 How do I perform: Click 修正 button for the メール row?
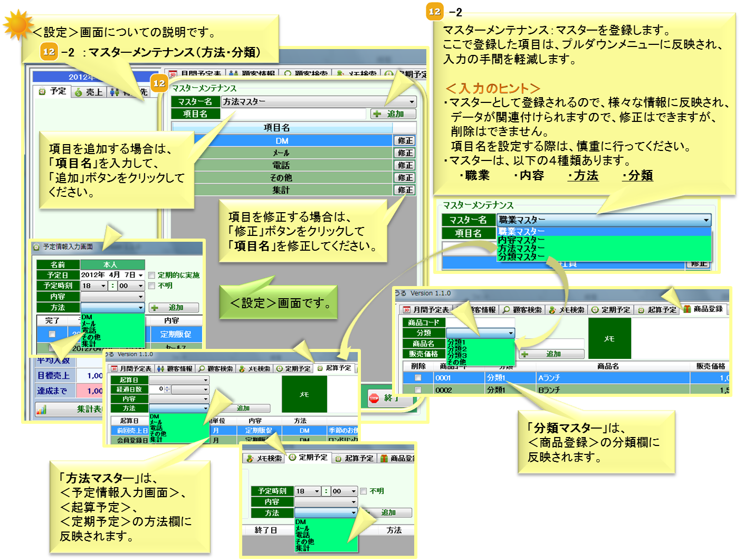point(405,153)
